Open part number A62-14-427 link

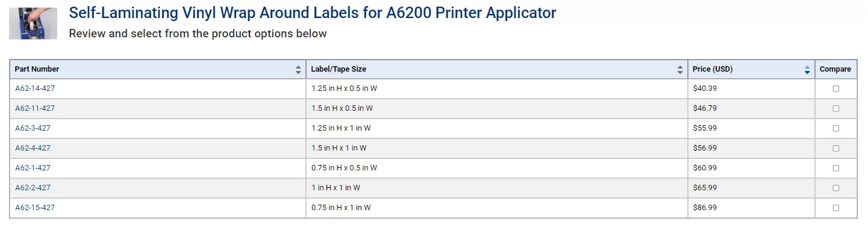click(35, 89)
